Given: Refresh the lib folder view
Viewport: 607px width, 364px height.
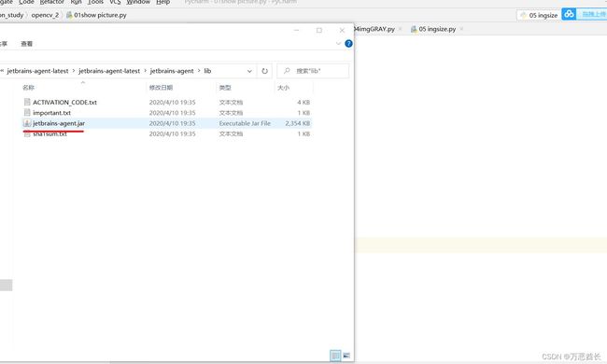Looking at the screenshot, I should click(x=265, y=71).
